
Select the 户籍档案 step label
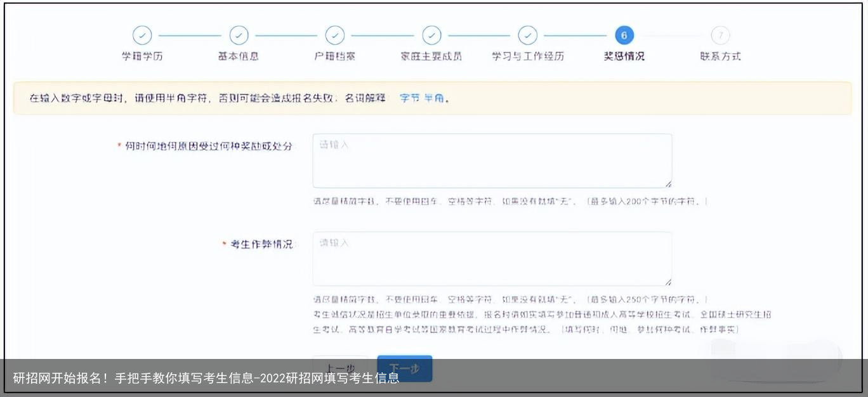pyautogui.click(x=335, y=56)
